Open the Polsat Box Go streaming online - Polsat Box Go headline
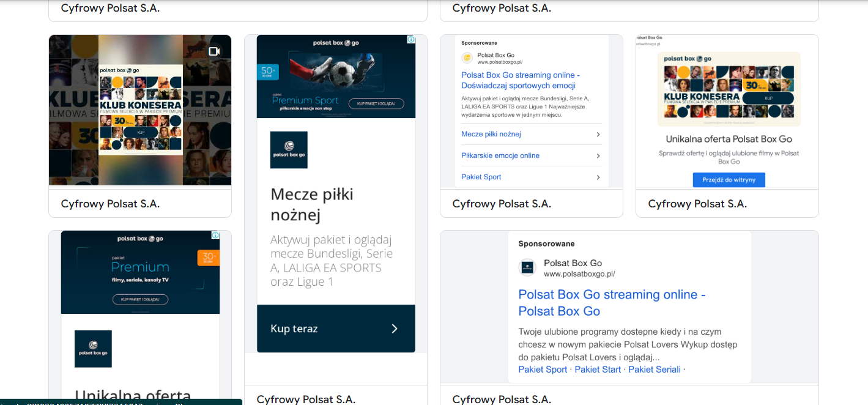Viewport: 868px width, 405px height. 612,302
